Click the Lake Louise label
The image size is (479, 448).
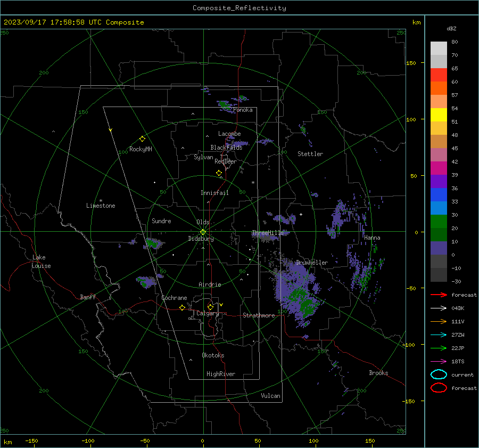pyautogui.click(x=41, y=262)
